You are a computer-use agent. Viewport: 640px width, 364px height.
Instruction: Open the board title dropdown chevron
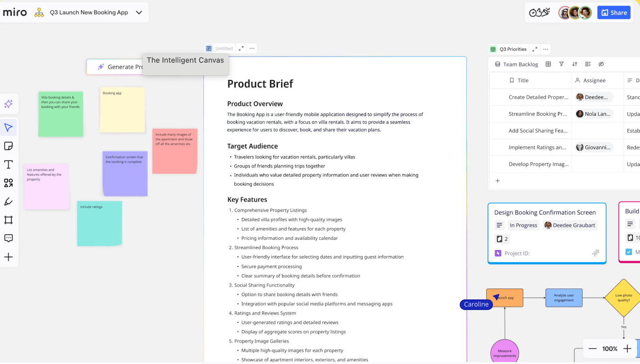(x=139, y=12)
